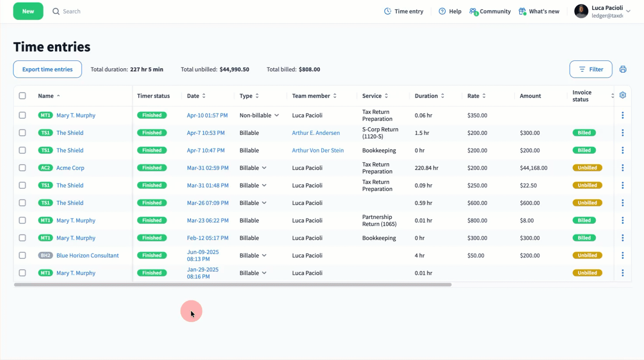Image resolution: width=644 pixels, height=360 pixels.
Task: Open the Community people icon
Action: (473, 11)
